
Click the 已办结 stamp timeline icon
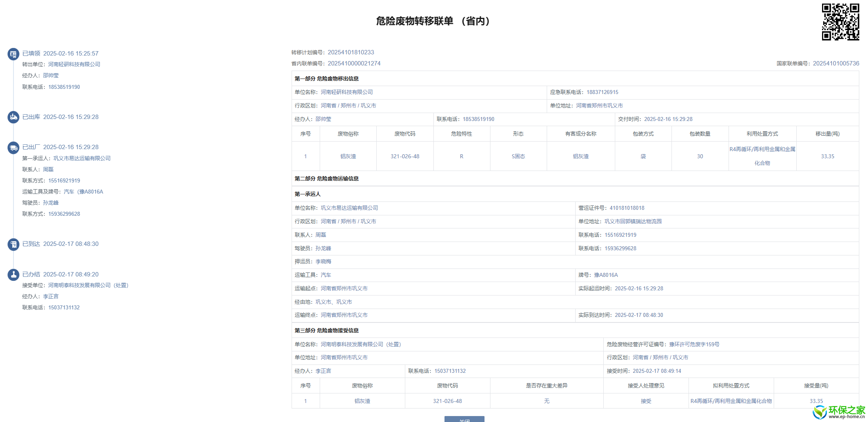13,274
